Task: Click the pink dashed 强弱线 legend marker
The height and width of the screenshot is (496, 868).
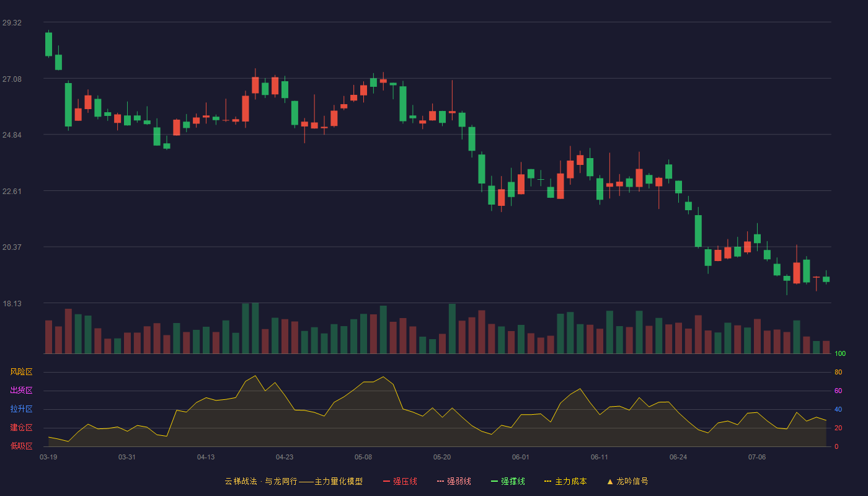Action: [440, 481]
